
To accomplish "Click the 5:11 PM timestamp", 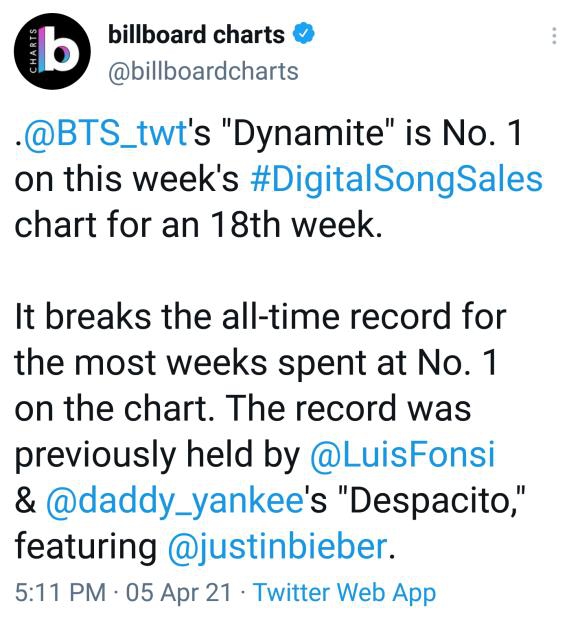I will click(x=60, y=593).
